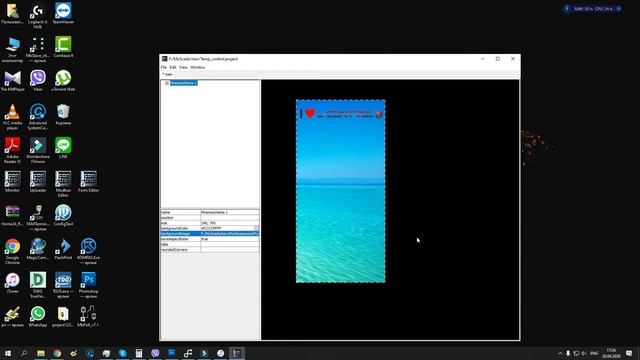Open uTorrent Web desktop shortcut
The width and height of the screenshot is (640, 360).
63,80
